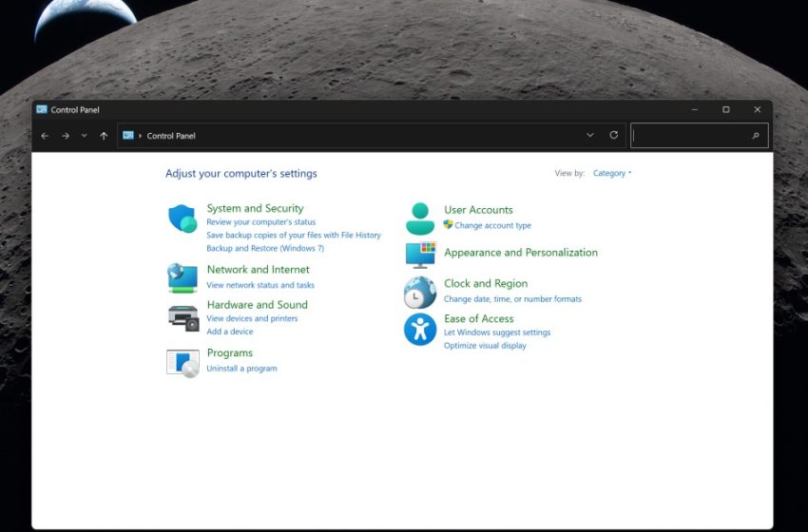Open the User Accounts person icon
The height and width of the screenshot is (532, 808).
pos(420,218)
